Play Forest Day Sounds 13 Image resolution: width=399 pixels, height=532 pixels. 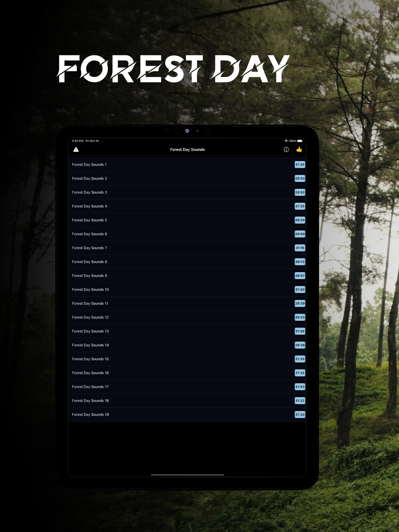pyautogui.click(x=187, y=331)
